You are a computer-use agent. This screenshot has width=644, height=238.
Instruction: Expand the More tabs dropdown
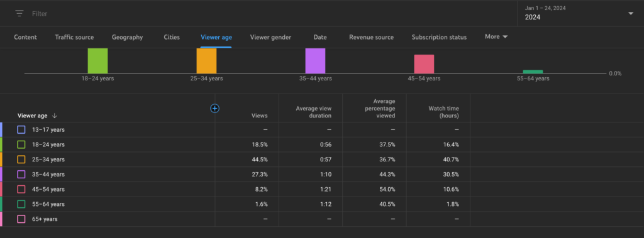point(496,36)
